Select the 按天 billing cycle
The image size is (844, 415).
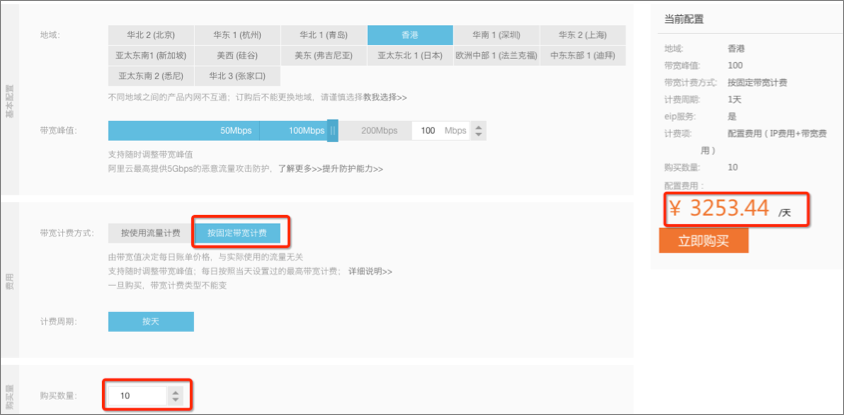tap(151, 322)
